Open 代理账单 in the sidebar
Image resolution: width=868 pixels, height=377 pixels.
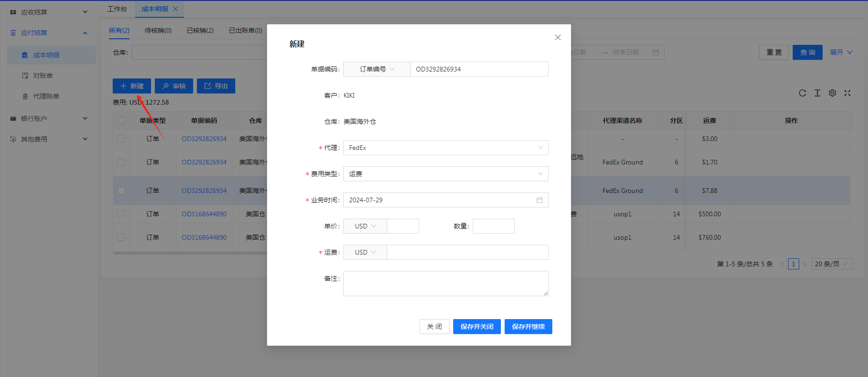pos(46,96)
